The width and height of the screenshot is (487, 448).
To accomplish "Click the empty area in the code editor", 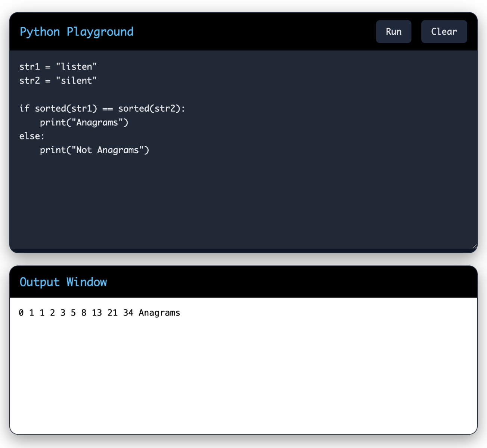I will [x=243, y=202].
